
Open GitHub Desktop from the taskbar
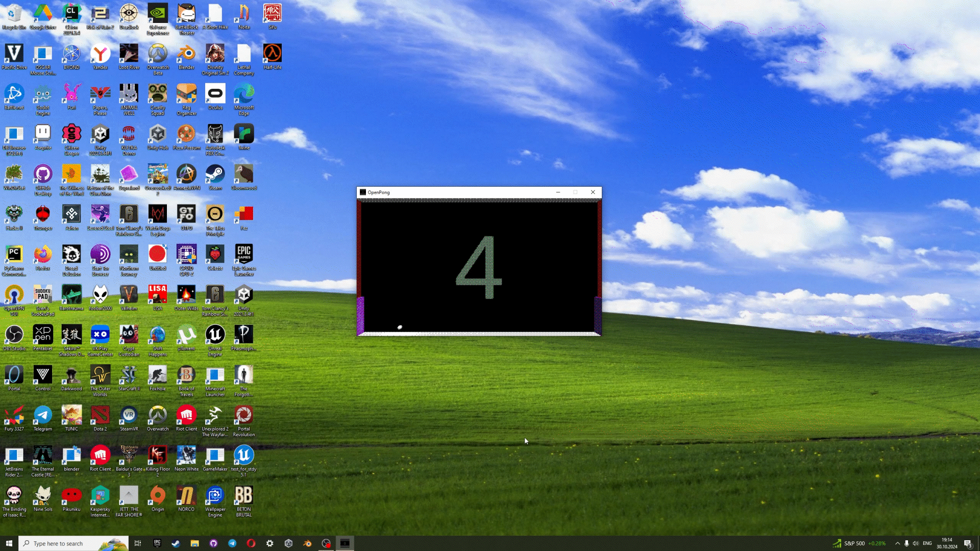(x=213, y=543)
